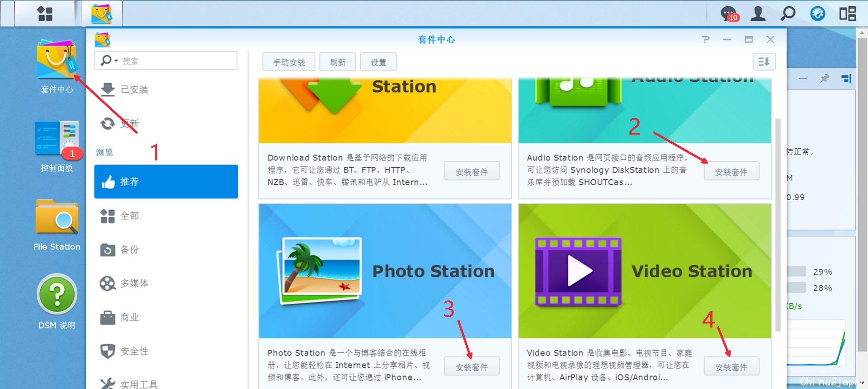Install Video Station via 安装套件
Screen dimensions: 868x389
pos(731,367)
